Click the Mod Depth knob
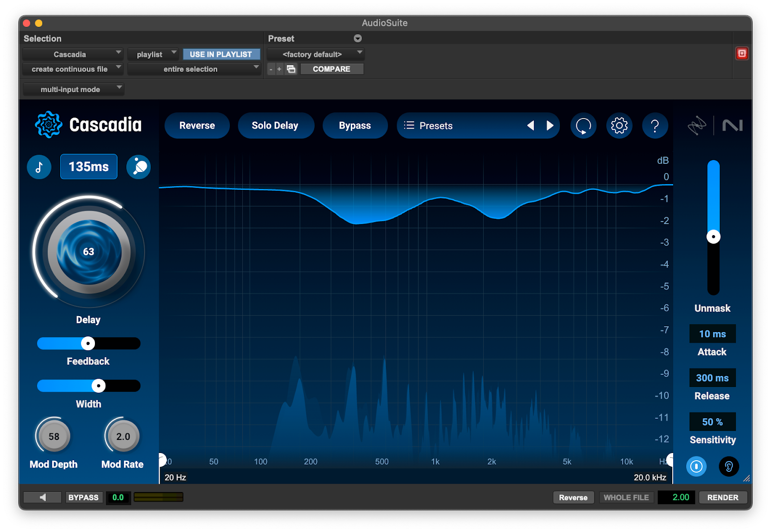The image size is (771, 532). pos(54,436)
